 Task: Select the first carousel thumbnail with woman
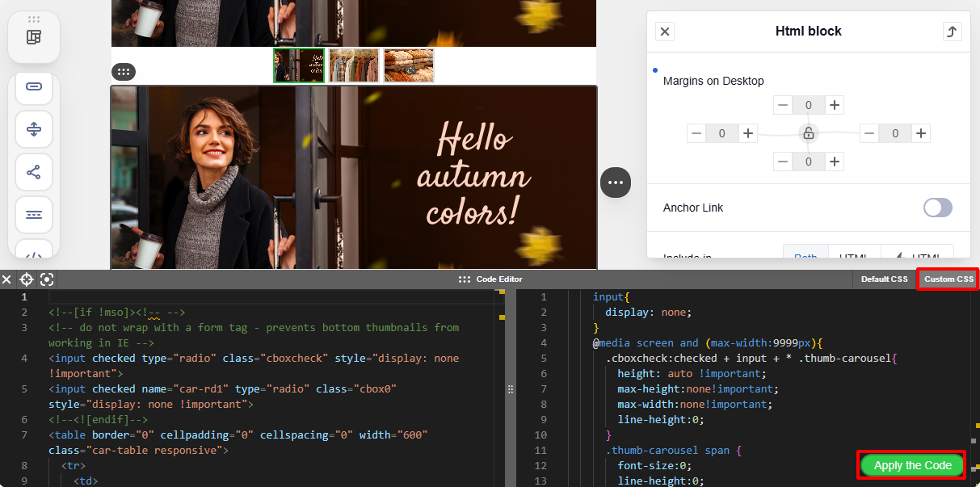[x=299, y=65]
